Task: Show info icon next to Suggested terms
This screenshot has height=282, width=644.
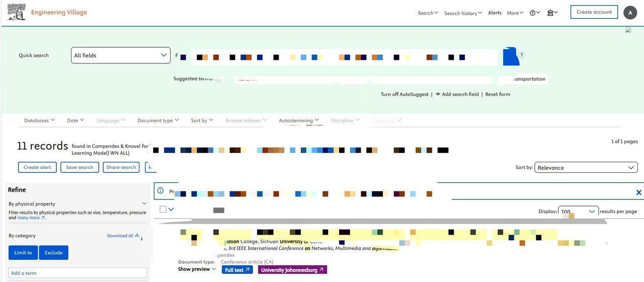Action: 218,79
